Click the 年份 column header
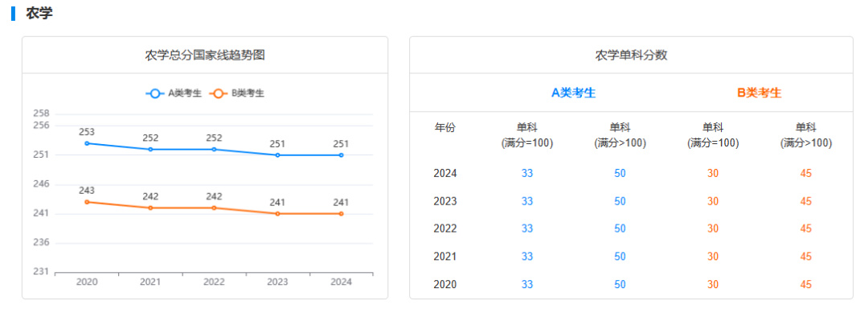This screenshot has width=868, height=309. pyautogui.click(x=445, y=128)
